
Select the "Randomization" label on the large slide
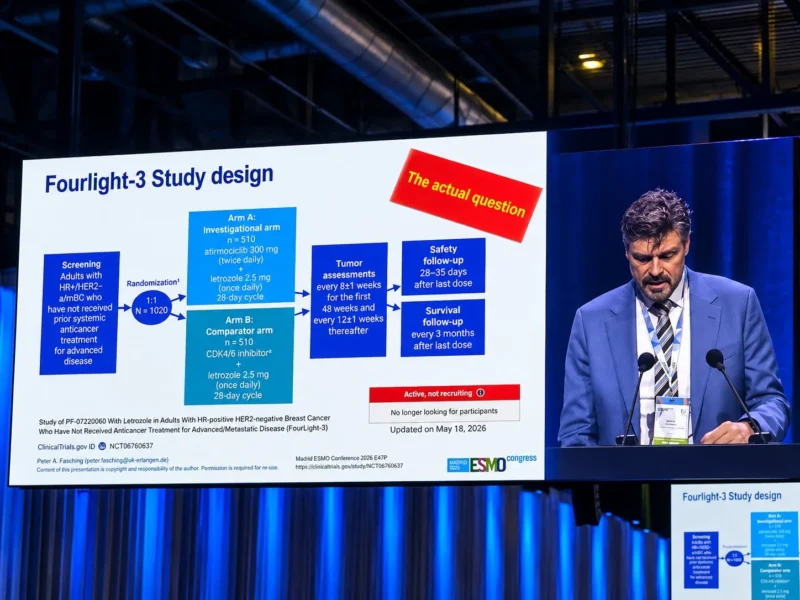point(152,283)
